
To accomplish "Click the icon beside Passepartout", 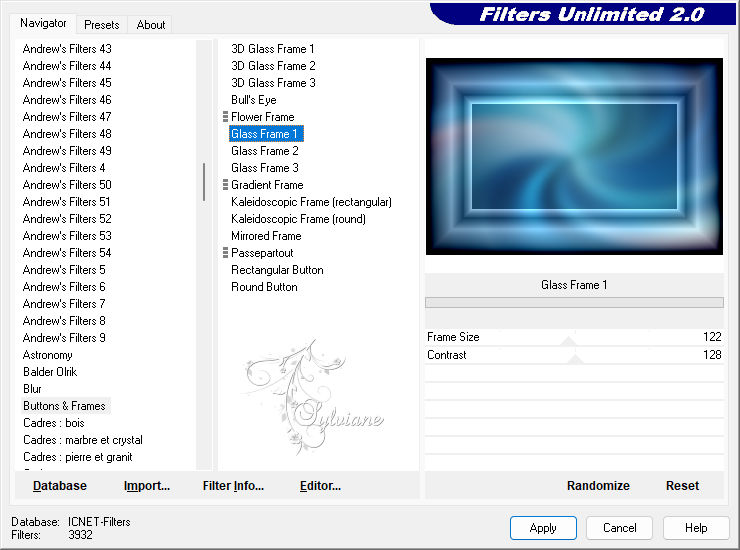I will [225, 253].
